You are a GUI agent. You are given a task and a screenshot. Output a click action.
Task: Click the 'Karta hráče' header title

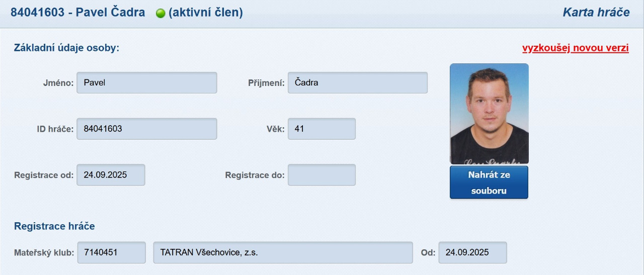(x=596, y=13)
